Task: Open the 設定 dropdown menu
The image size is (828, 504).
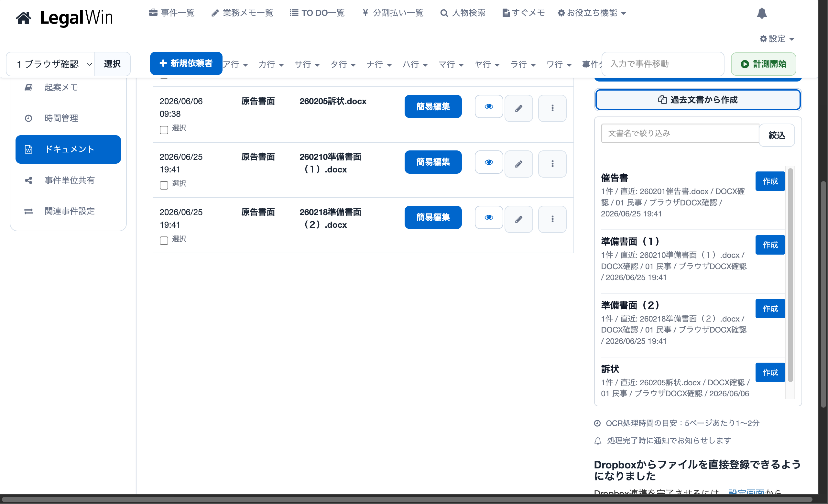Action: point(777,38)
